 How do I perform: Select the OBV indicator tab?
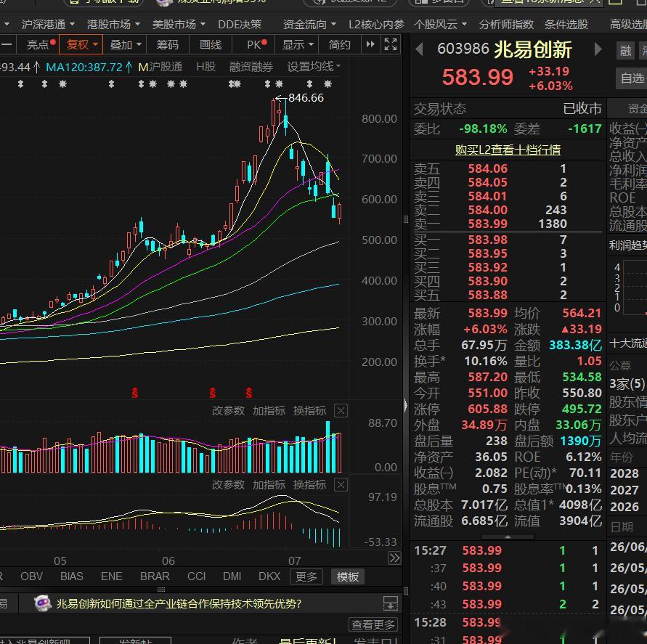tap(32, 576)
